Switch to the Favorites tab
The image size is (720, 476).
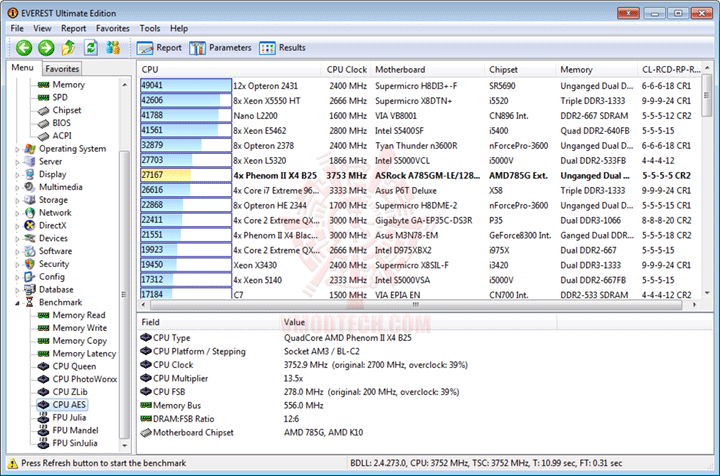62,69
